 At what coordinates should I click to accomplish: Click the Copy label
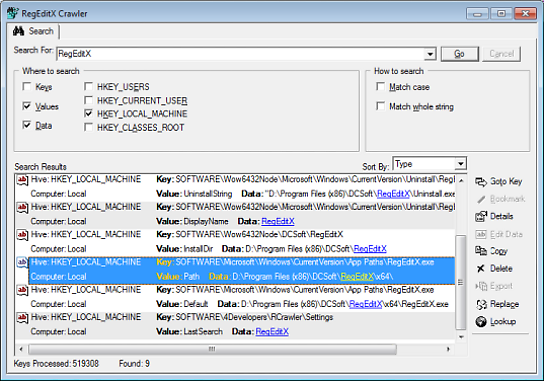499,251
